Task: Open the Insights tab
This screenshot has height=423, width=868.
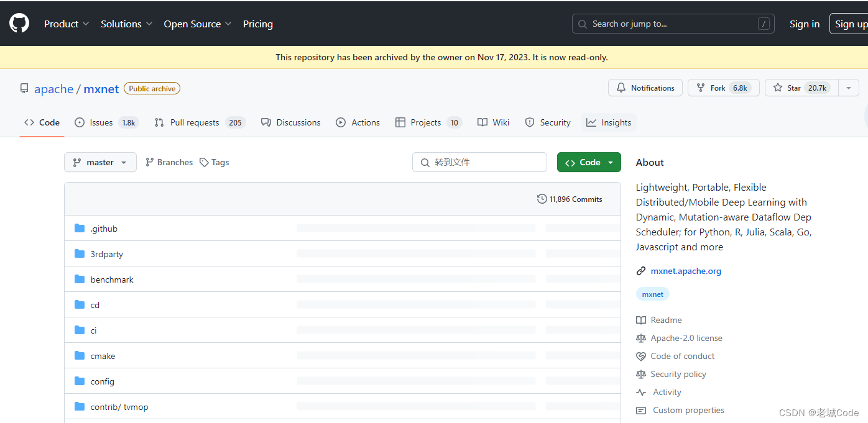Action: point(609,122)
